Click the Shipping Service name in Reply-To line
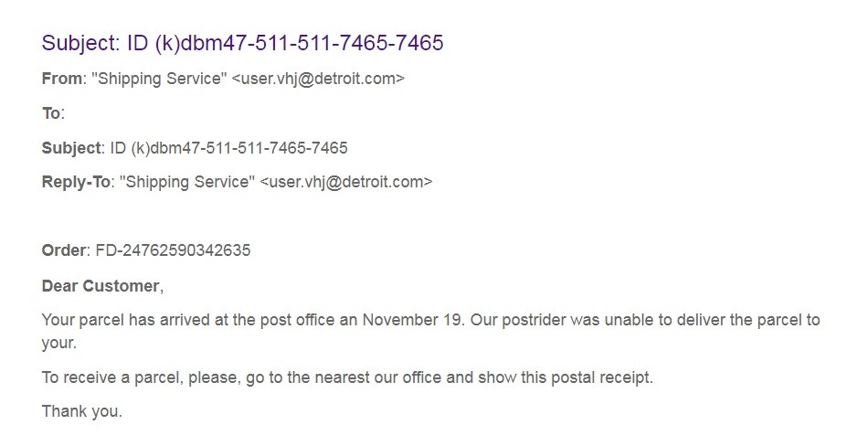 [x=187, y=182]
